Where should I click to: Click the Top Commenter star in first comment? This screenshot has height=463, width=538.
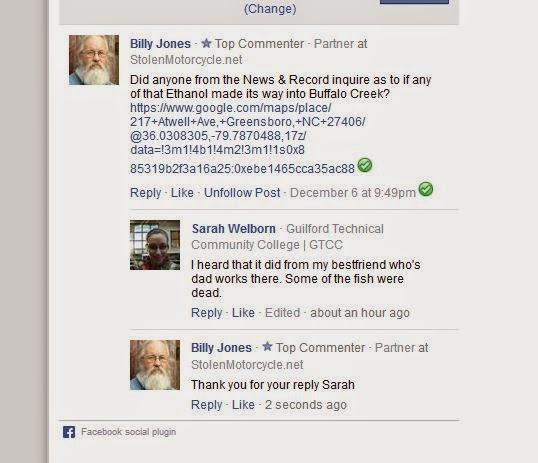tap(206, 43)
